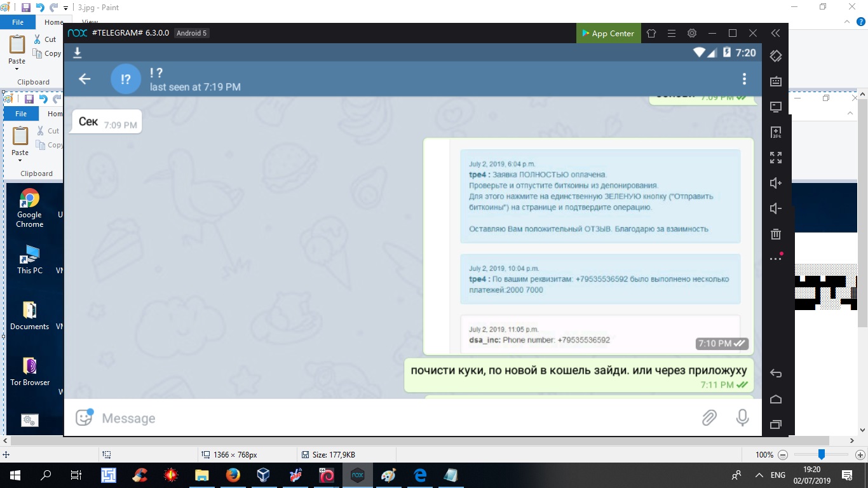Switch to Paint Home tab
Image resolution: width=868 pixels, height=488 pixels.
pyautogui.click(x=53, y=22)
